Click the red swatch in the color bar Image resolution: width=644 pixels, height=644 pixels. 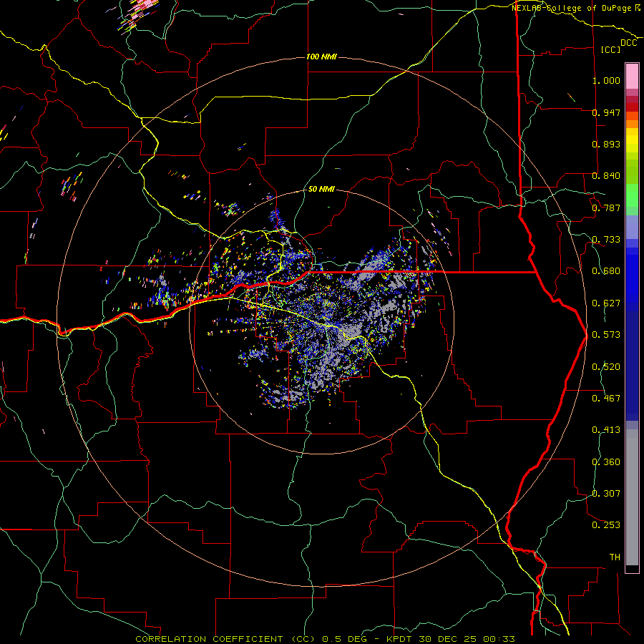pos(632,107)
